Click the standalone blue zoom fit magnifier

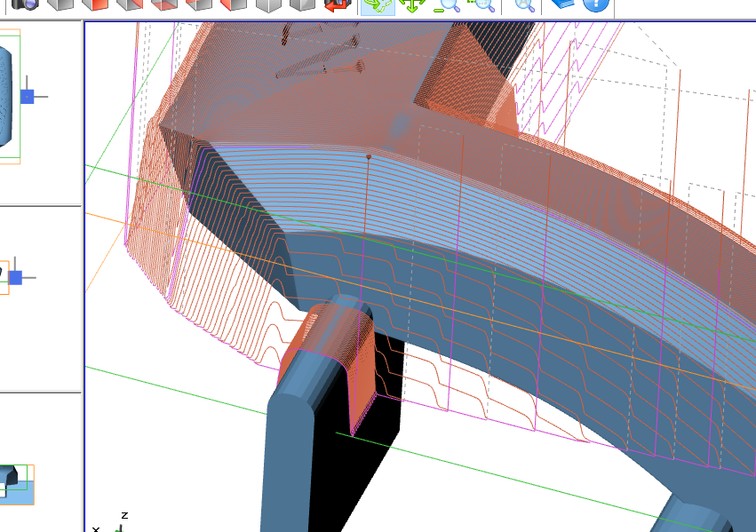point(525,5)
